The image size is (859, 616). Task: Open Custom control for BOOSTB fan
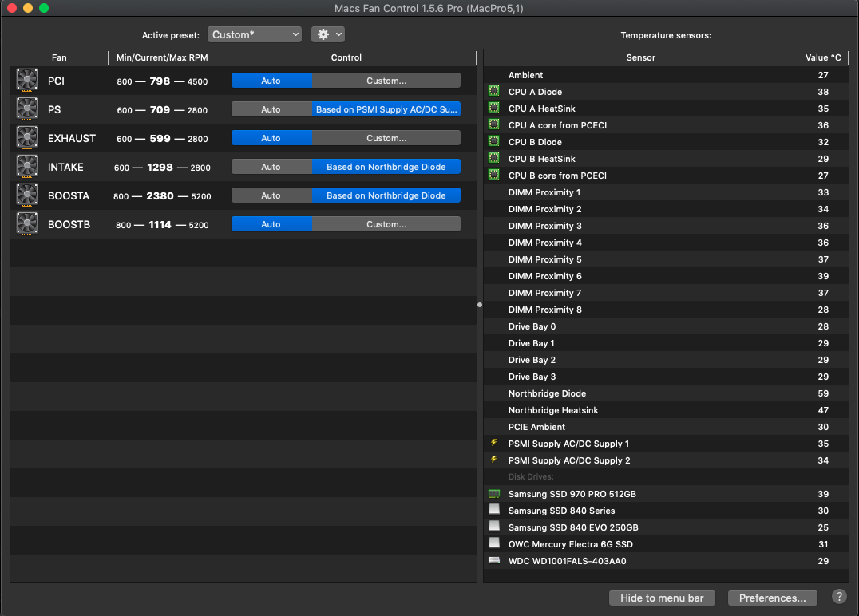386,224
